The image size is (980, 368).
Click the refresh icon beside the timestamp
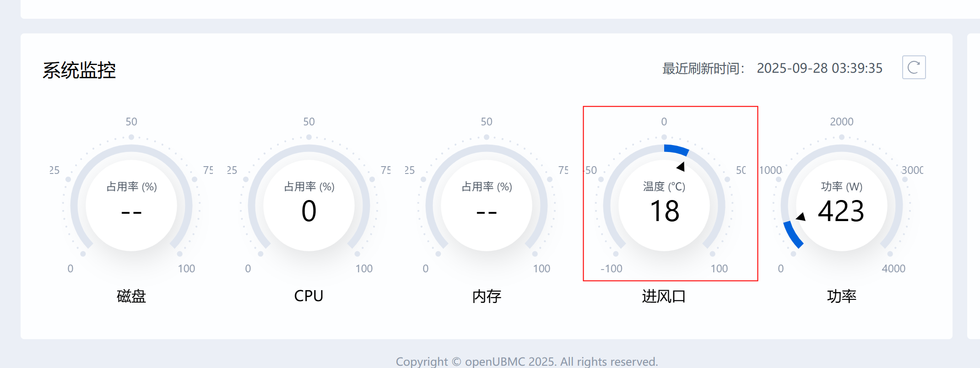coord(914,67)
